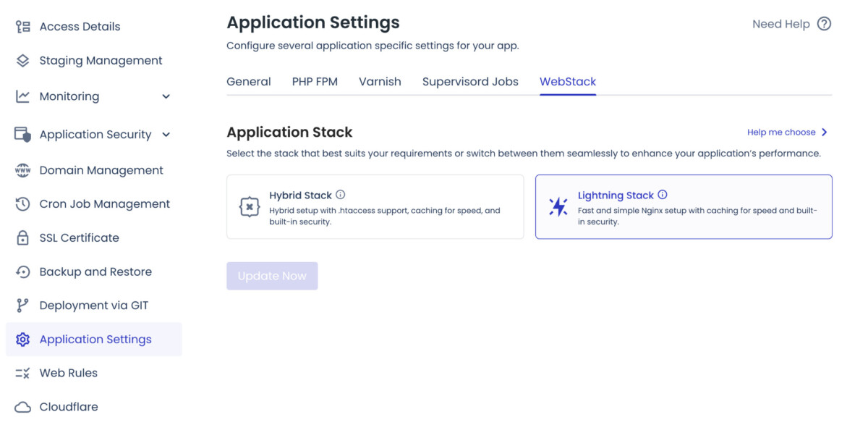Click the Domain Management globe icon
868x425 pixels.
point(23,171)
